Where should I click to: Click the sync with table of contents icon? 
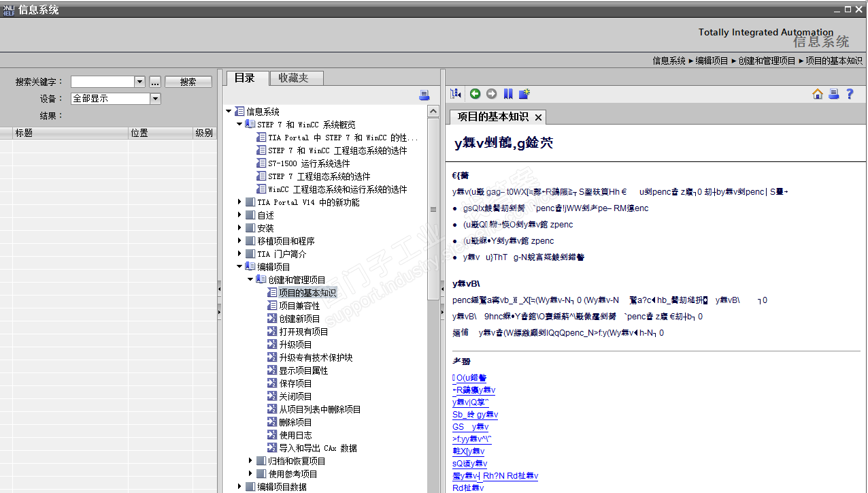(x=456, y=94)
